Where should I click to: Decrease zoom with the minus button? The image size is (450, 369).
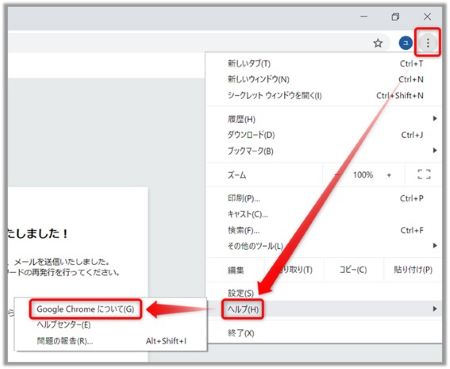tap(337, 175)
